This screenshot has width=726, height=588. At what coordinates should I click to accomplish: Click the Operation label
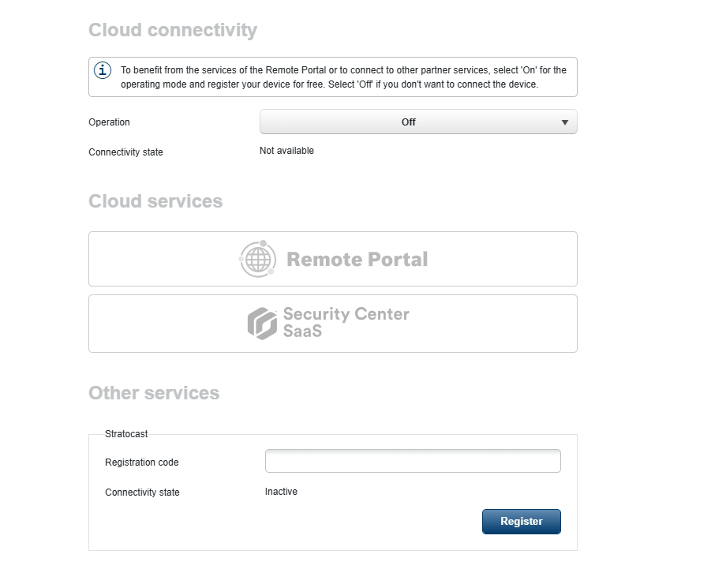tap(109, 122)
